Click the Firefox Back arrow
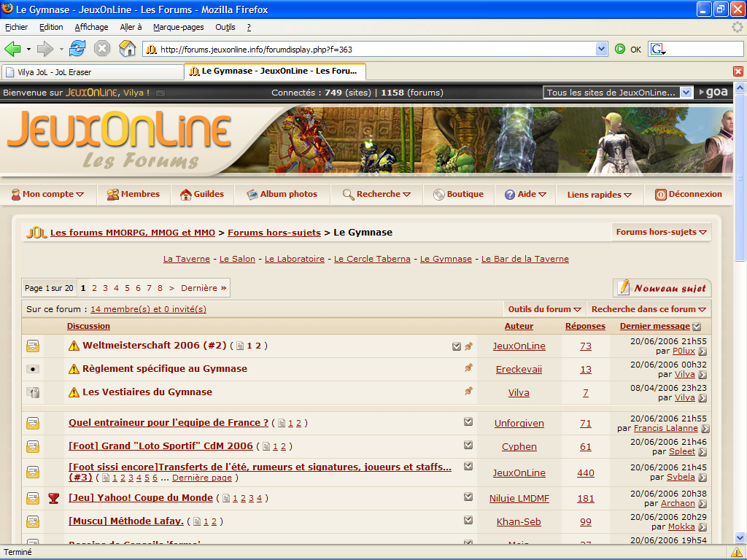Screen dimensions: 747x560 pos(12,49)
